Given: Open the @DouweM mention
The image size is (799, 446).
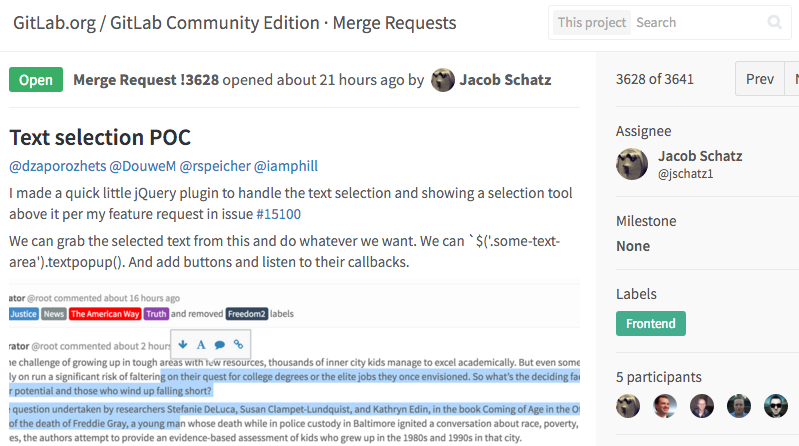Looking at the screenshot, I should [143, 166].
